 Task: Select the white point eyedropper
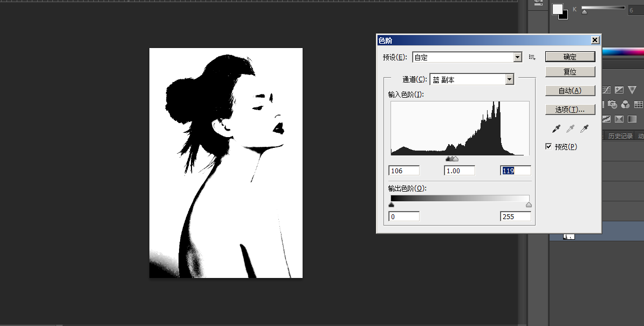tap(584, 129)
